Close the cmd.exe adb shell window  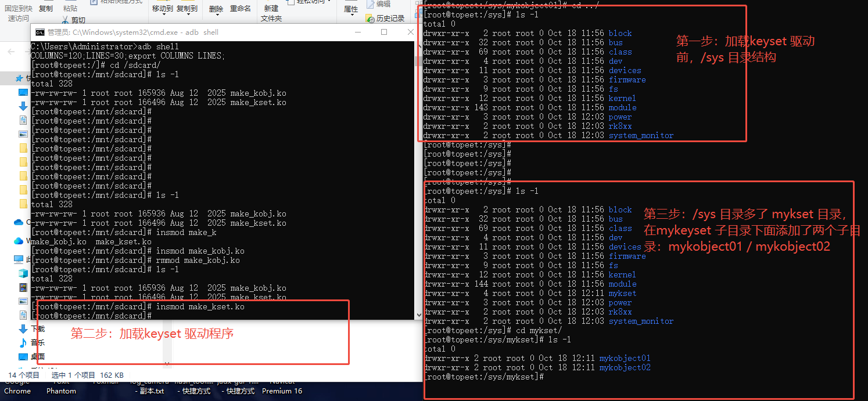pyautogui.click(x=410, y=32)
